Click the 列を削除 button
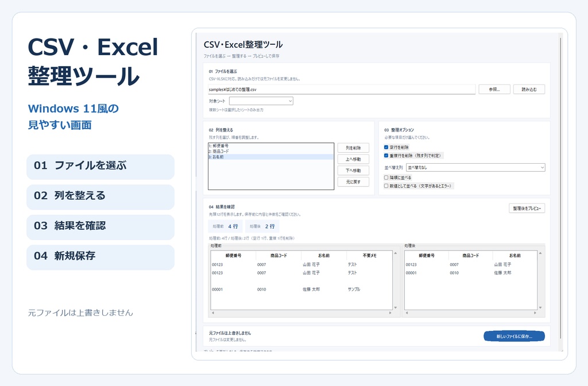This screenshot has height=386, width=588. [353, 148]
